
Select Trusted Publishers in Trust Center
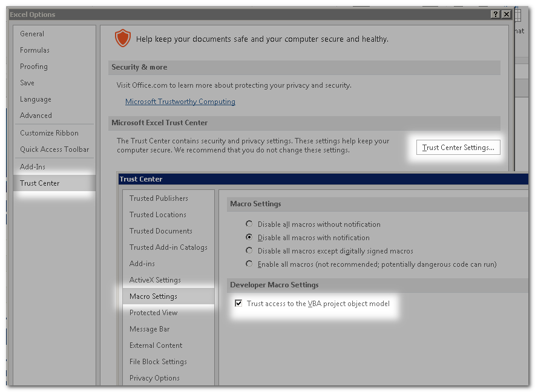tap(159, 198)
